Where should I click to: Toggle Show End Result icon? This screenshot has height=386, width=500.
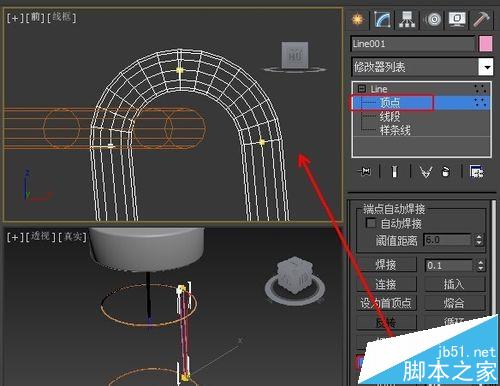tap(395, 172)
